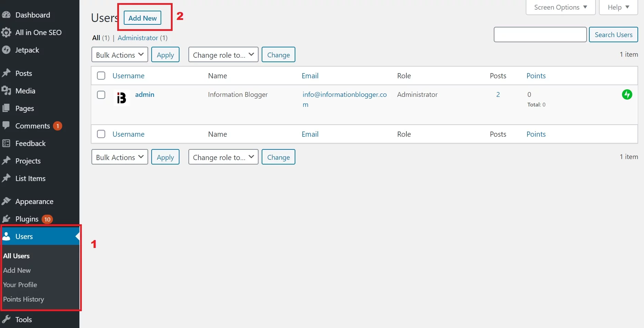Click the Comments pending count badge
The width and height of the screenshot is (644, 328).
click(x=58, y=126)
